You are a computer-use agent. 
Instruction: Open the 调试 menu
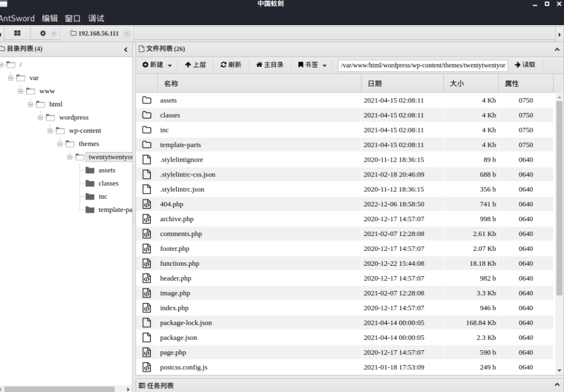coord(96,18)
